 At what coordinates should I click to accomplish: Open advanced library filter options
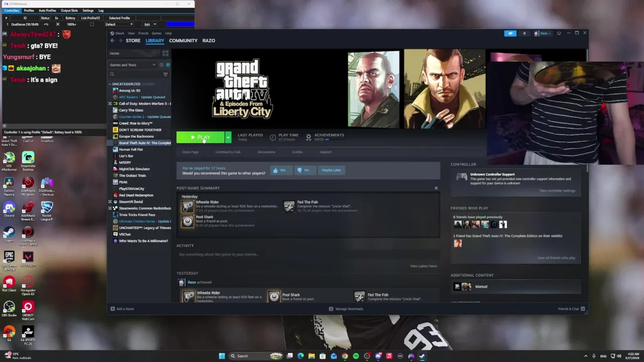click(166, 74)
